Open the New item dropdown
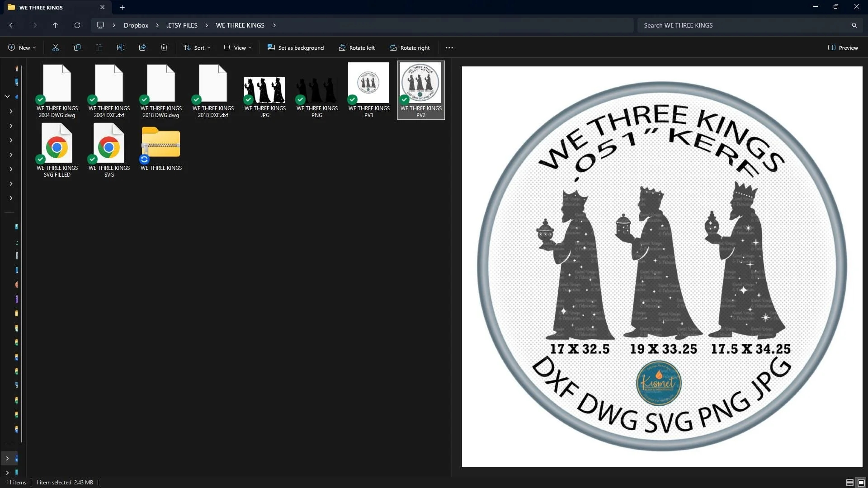Image resolution: width=868 pixels, height=488 pixels. point(22,47)
